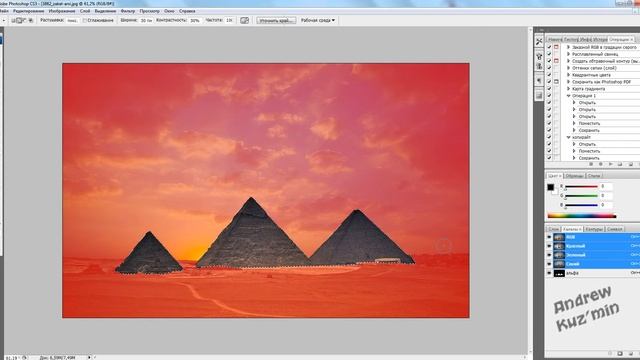Pick a color from the spectrum ramp
Viewport: 640px width, 360px height.
click(x=582, y=216)
